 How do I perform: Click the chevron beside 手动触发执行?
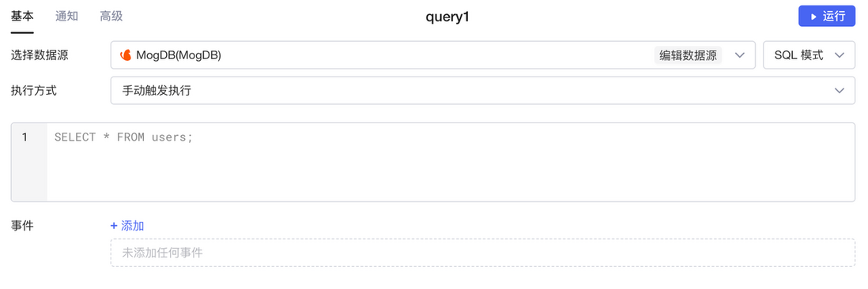point(840,90)
